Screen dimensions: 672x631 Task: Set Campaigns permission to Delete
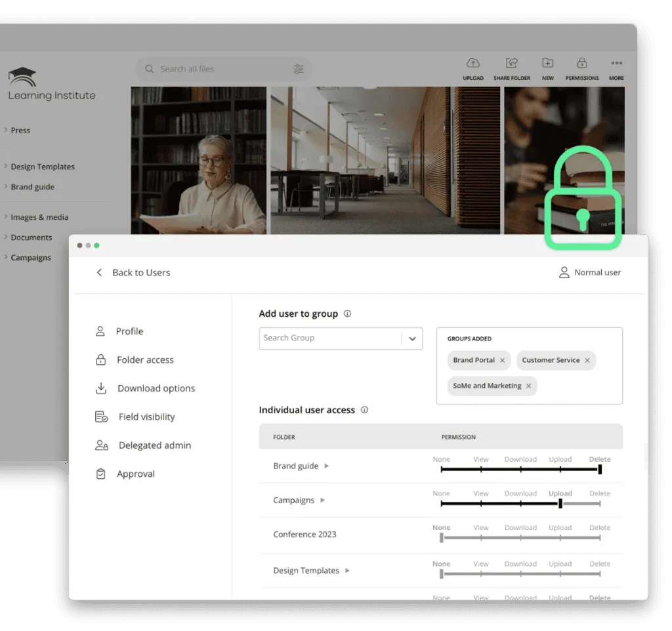[600, 504]
